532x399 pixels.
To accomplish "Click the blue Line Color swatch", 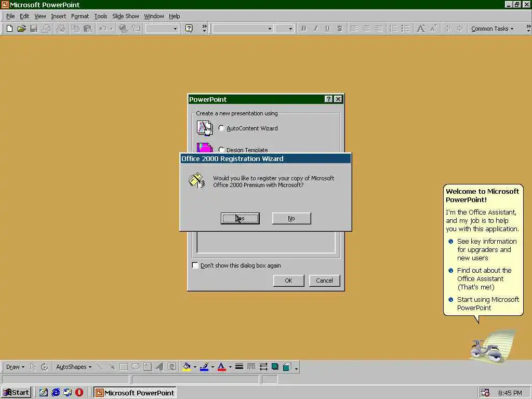I will pos(204,367).
